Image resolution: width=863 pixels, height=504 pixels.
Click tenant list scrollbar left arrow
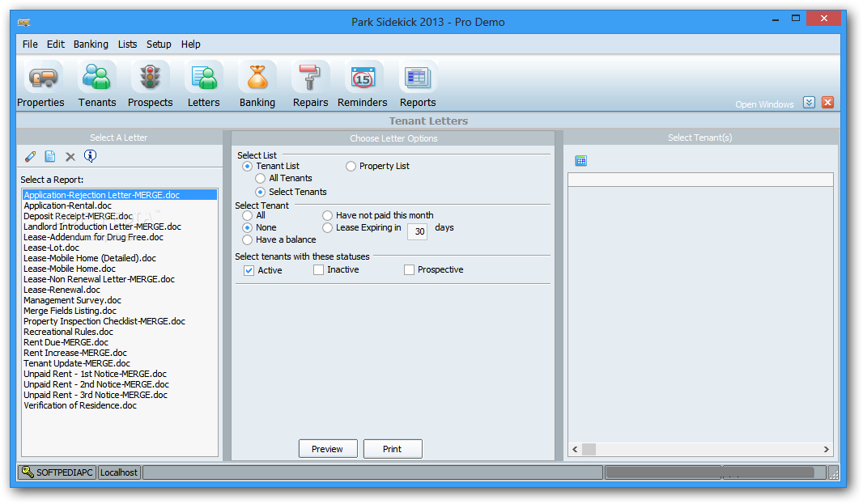[x=575, y=450]
